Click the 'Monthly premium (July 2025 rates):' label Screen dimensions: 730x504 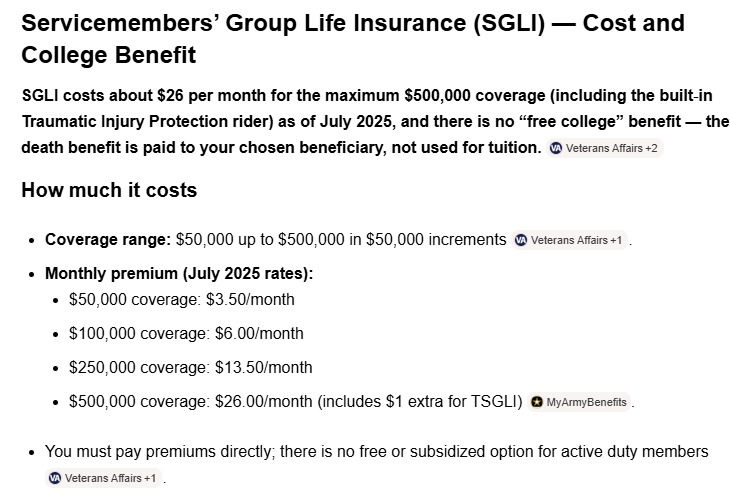pos(179,273)
